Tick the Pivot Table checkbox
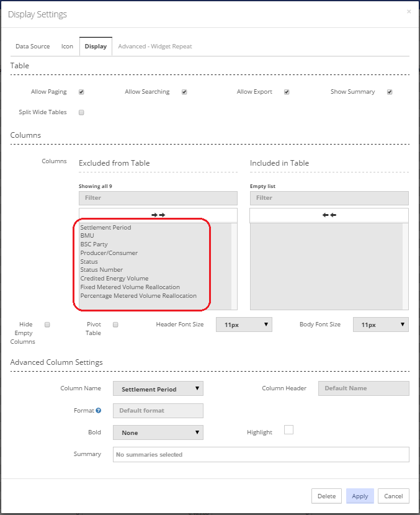This screenshot has height=515, width=420. click(x=115, y=325)
